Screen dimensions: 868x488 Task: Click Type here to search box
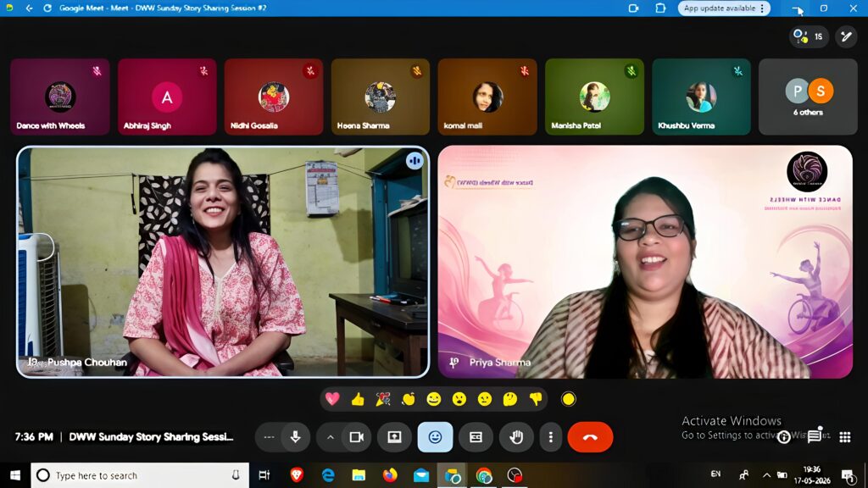(140, 475)
